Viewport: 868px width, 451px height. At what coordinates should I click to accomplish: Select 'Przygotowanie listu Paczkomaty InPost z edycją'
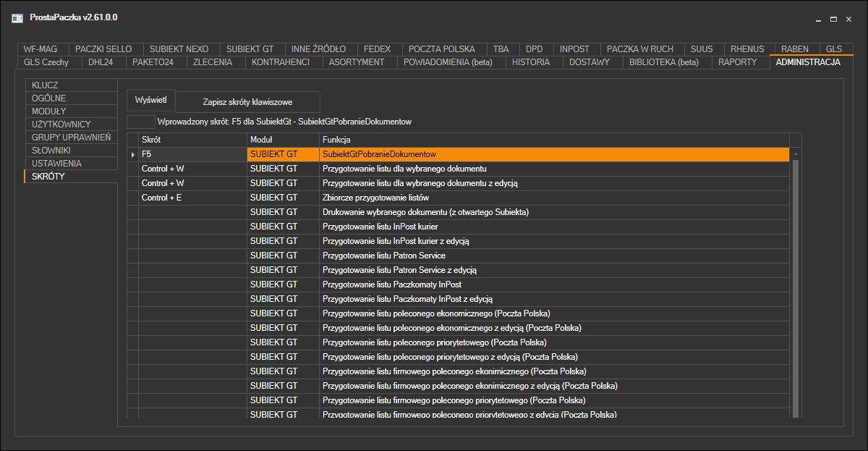[x=554, y=299]
